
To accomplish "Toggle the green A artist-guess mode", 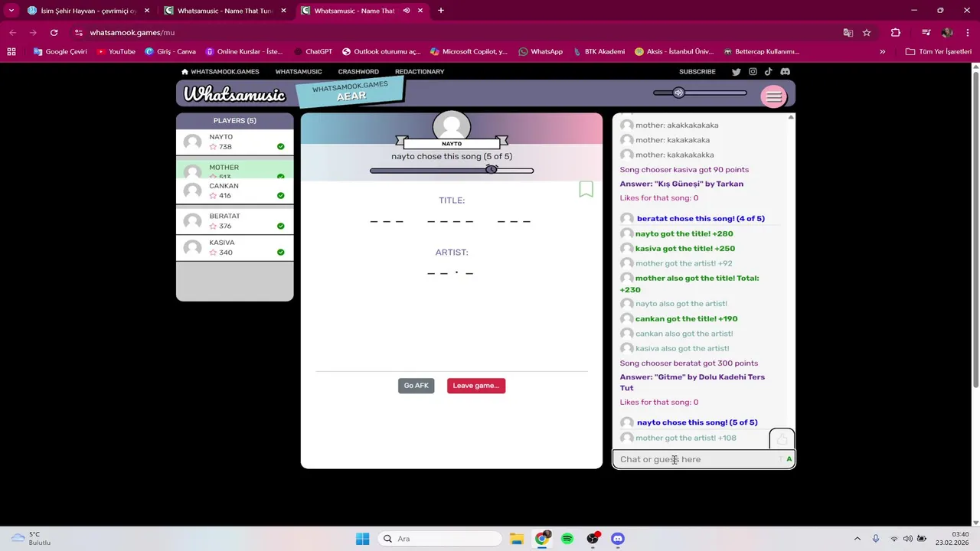I will tap(789, 459).
